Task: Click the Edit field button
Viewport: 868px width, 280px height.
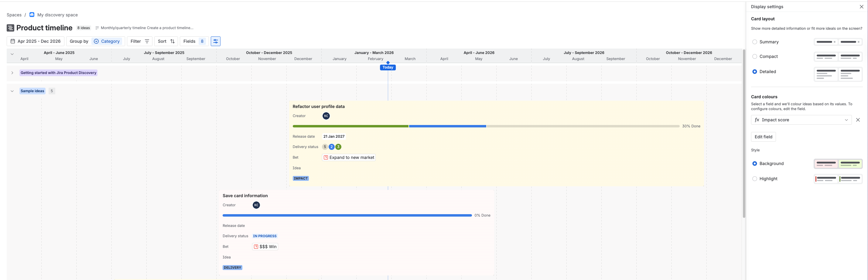Action: (x=763, y=137)
